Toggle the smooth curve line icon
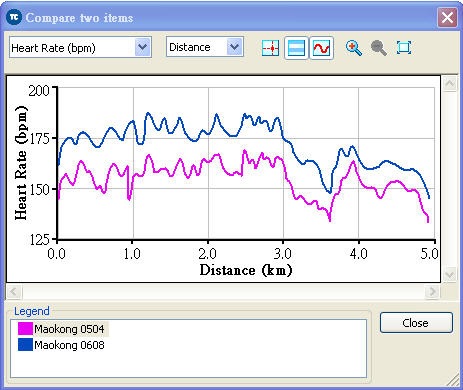Screen dimensions: 463x390 (321, 48)
